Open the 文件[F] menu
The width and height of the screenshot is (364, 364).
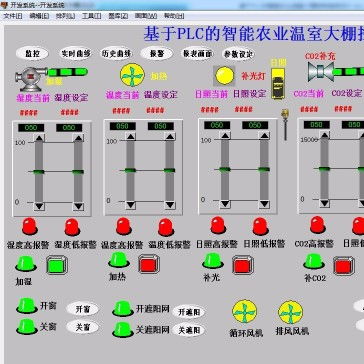[x=13, y=16]
